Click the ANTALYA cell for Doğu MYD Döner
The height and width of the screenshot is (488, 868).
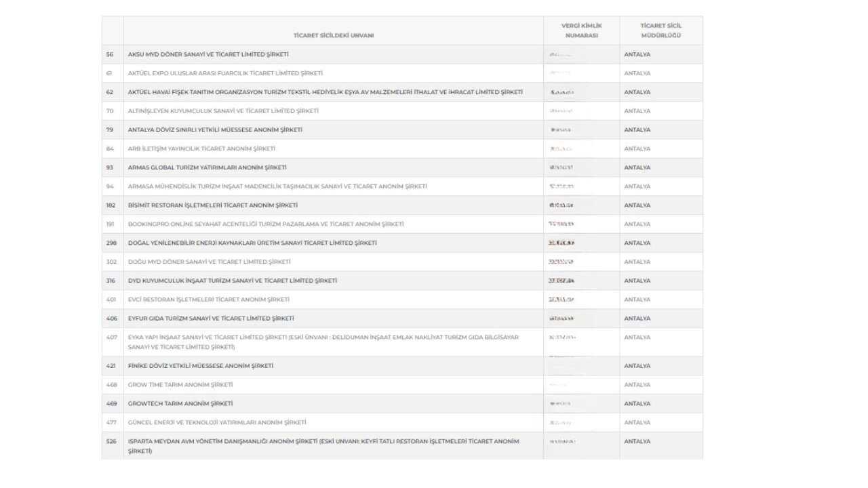pos(637,262)
